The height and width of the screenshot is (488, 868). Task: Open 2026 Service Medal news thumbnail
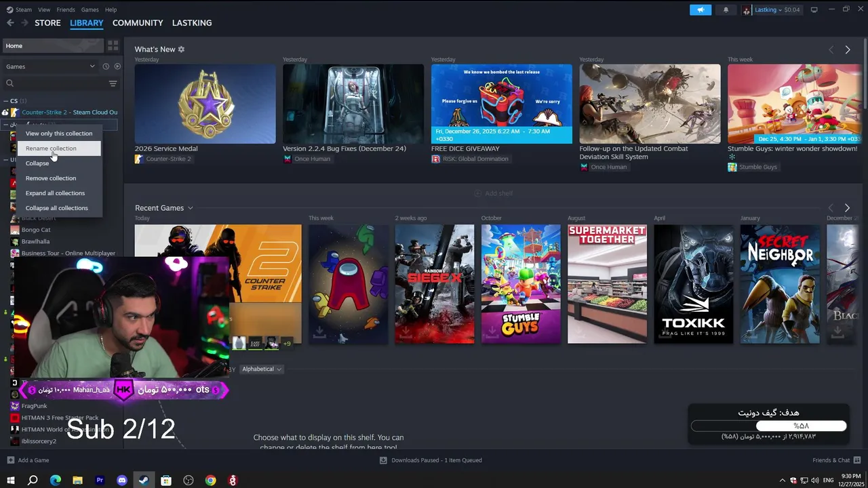tap(205, 104)
